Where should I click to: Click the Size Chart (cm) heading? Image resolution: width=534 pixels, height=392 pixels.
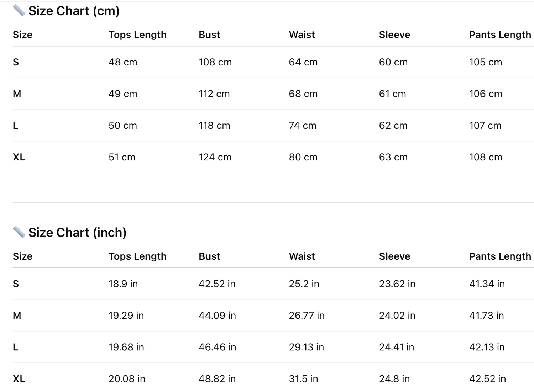74,11
